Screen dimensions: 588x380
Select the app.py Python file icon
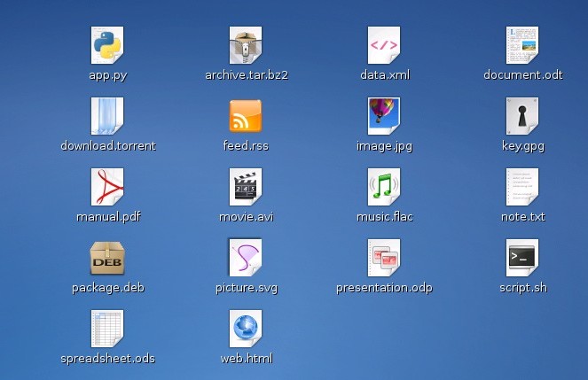[107, 44]
